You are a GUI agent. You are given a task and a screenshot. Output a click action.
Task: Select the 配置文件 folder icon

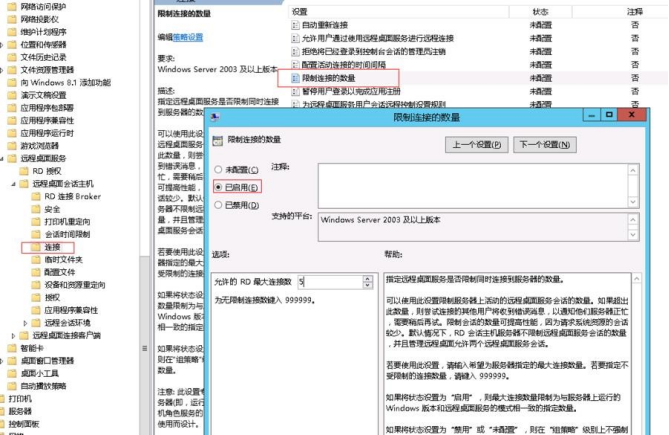pos(36,272)
